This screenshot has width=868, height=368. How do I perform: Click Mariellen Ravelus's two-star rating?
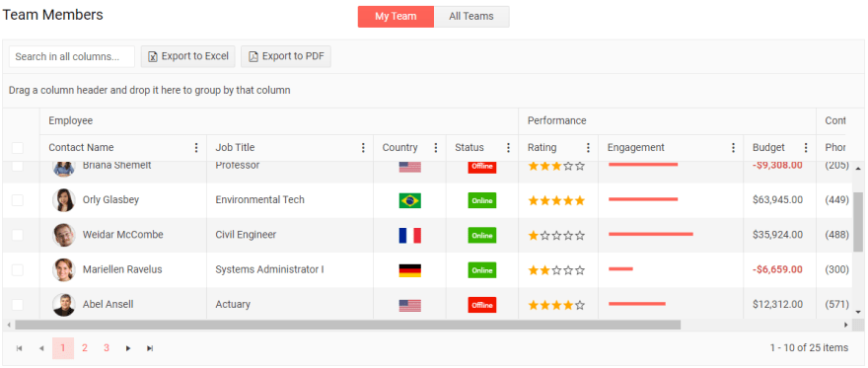(556, 270)
